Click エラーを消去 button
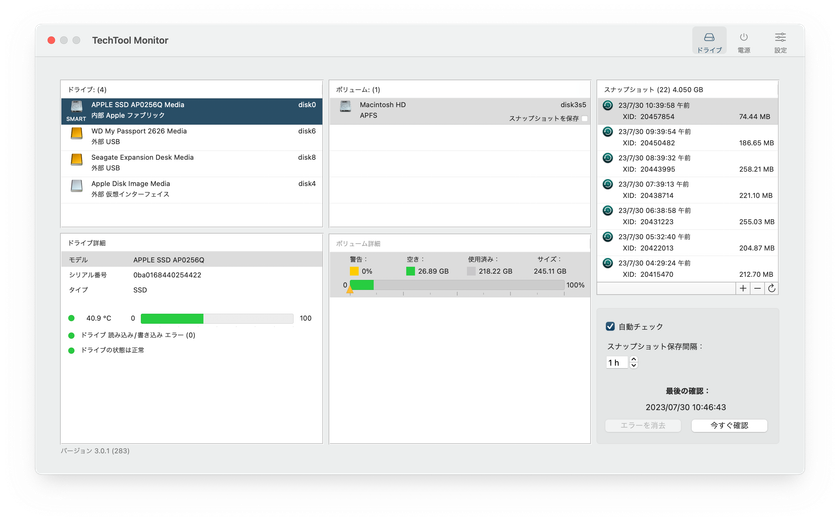Viewport: 840px width, 521px height. (x=643, y=425)
